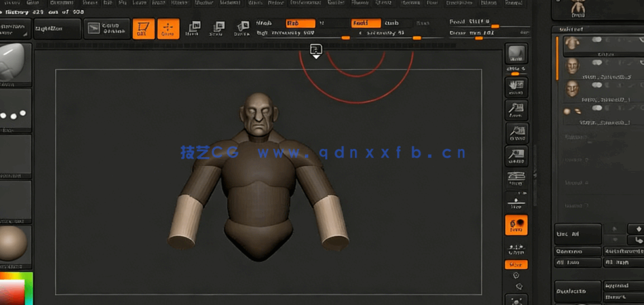Toggle Draw mode in top shelf

point(168,28)
